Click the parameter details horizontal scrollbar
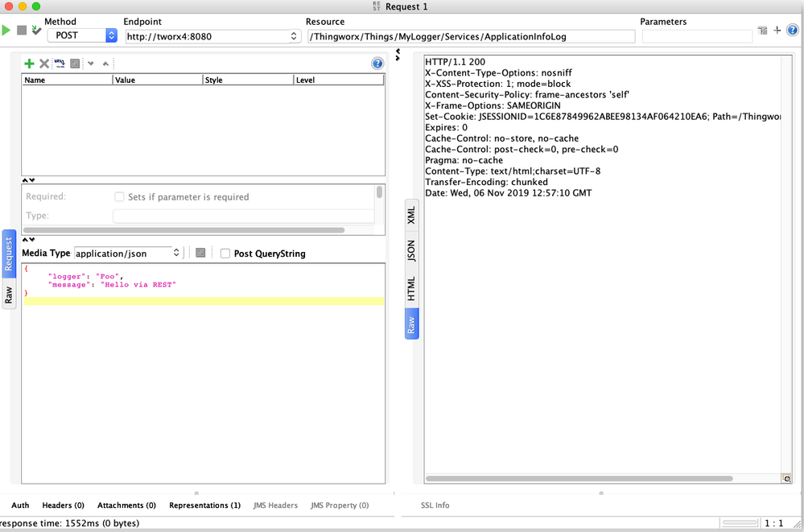The image size is (804, 532). click(x=183, y=230)
